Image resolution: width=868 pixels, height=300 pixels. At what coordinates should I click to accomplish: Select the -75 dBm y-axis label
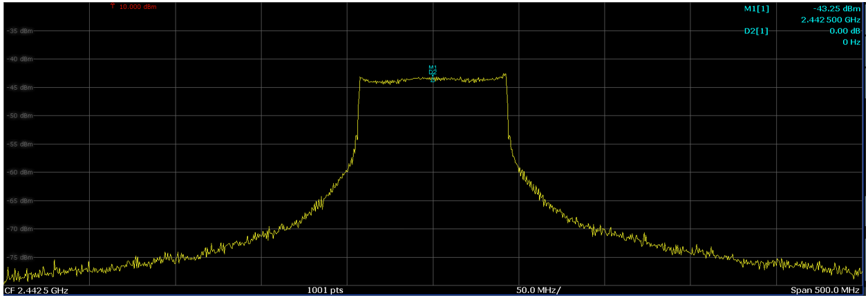[x=19, y=257]
